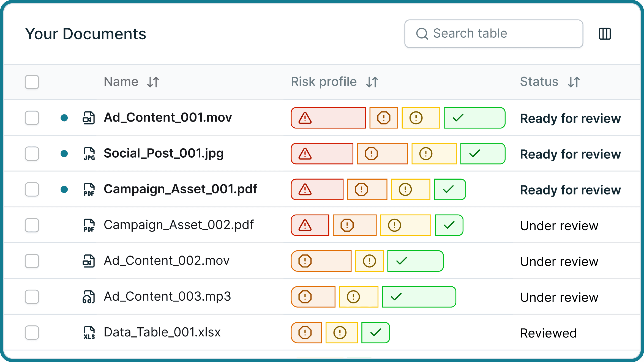Click the video file icon for Ad_Content_001.mov
The height and width of the screenshot is (362, 644).
pos(89,118)
